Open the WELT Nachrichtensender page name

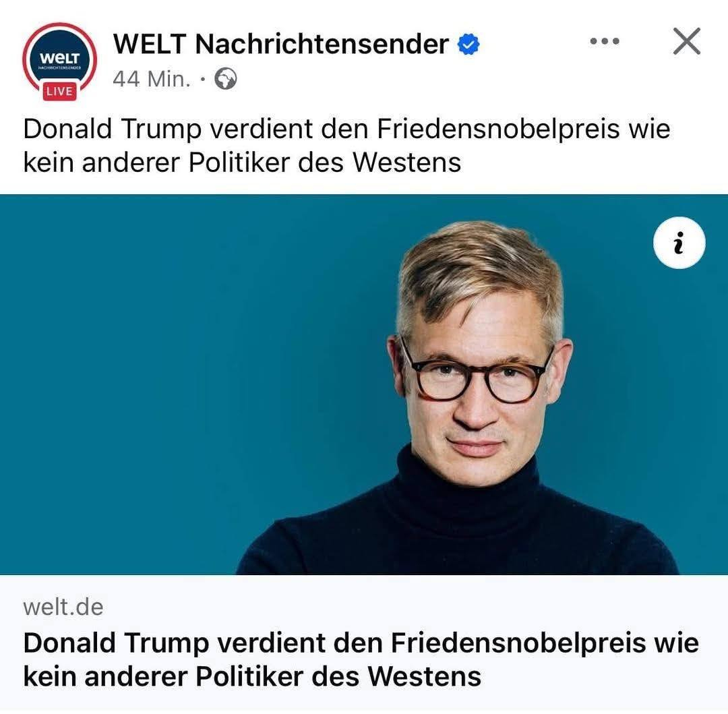(x=281, y=44)
